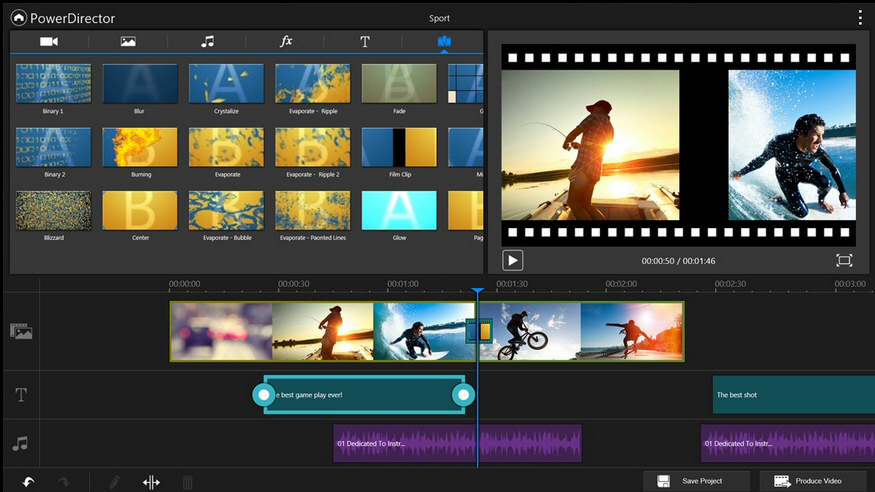Switch to the photo library tab
This screenshot has height=492, width=875.
point(128,42)
